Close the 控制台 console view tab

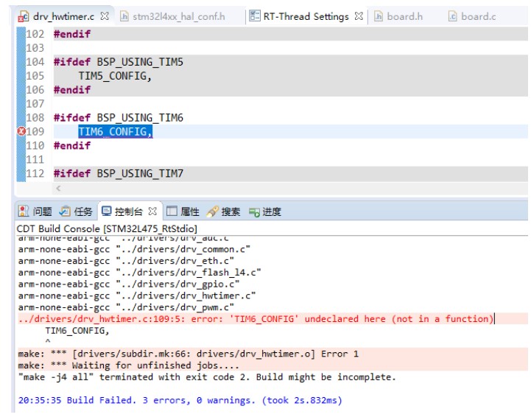point(152,211)
